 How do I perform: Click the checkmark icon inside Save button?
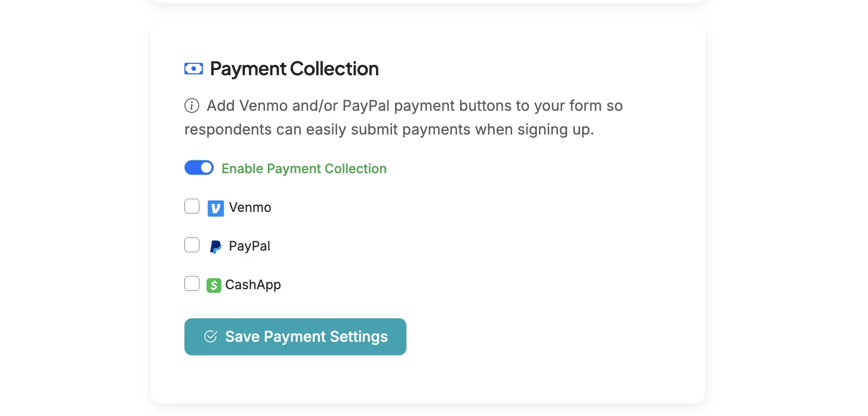210,336
